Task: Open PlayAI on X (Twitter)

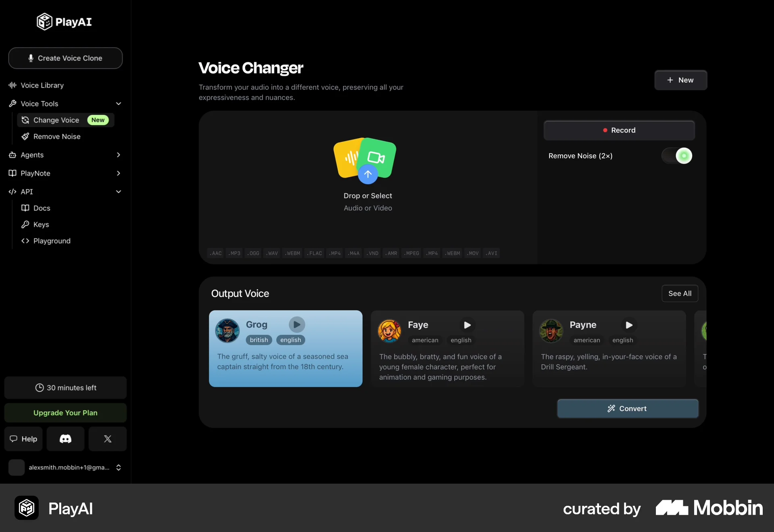Action: point(107,439)
